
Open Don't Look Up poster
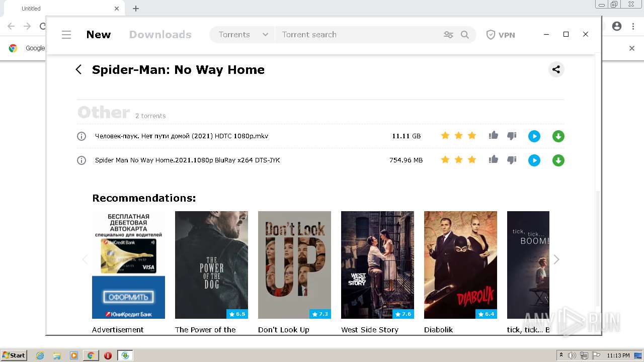point(294,265)
